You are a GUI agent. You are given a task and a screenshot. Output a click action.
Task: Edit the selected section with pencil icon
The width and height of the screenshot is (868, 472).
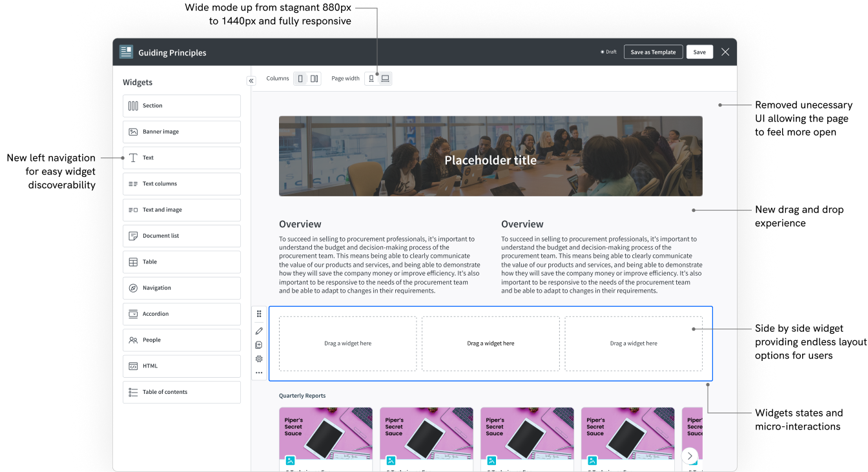click(x=259, y=331)
